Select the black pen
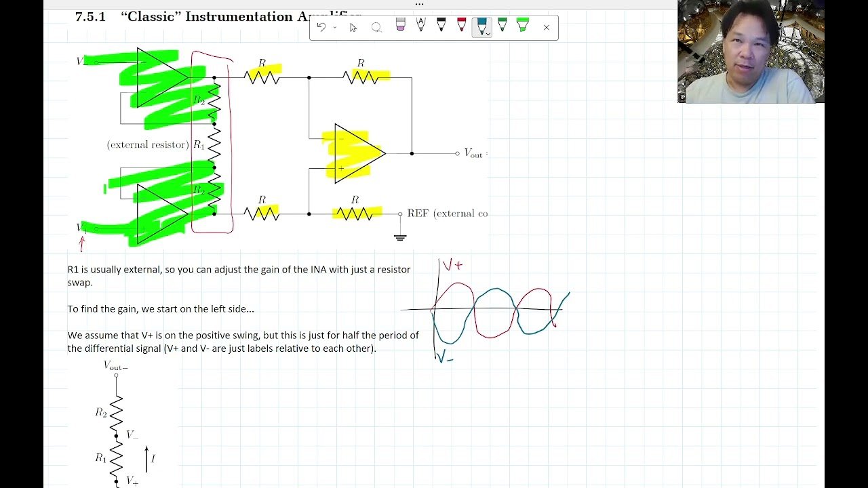The width and height of the screenshot is (868, 488). click(441, 25)
